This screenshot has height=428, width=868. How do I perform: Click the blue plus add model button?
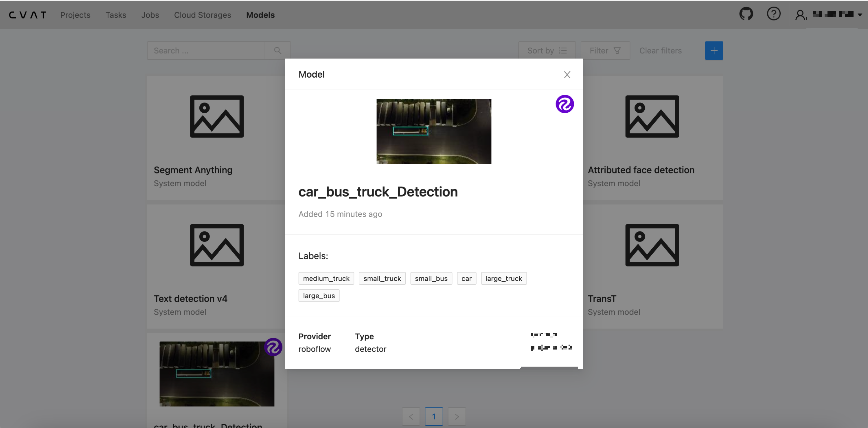[714, 51]
